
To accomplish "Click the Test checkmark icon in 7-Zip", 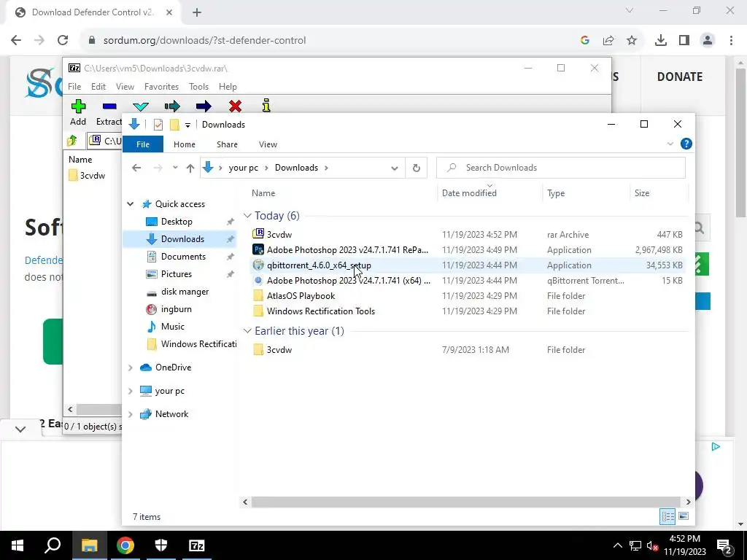I will [x=141, y=106].
